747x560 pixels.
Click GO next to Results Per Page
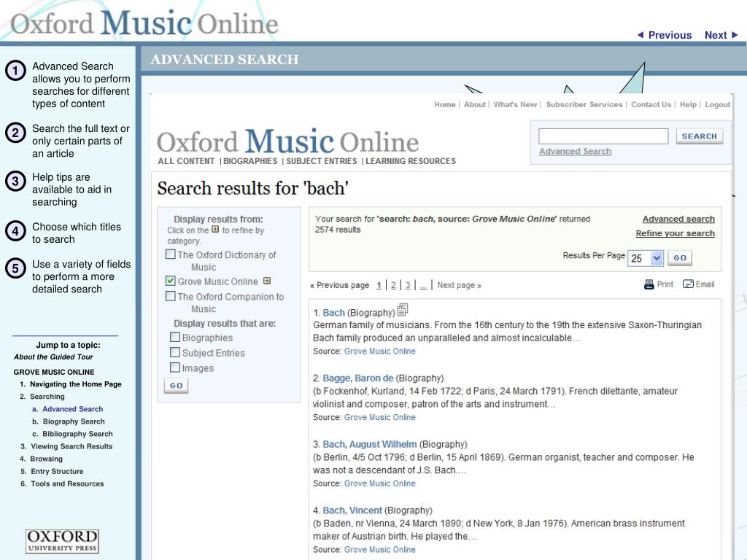(680, 257)
